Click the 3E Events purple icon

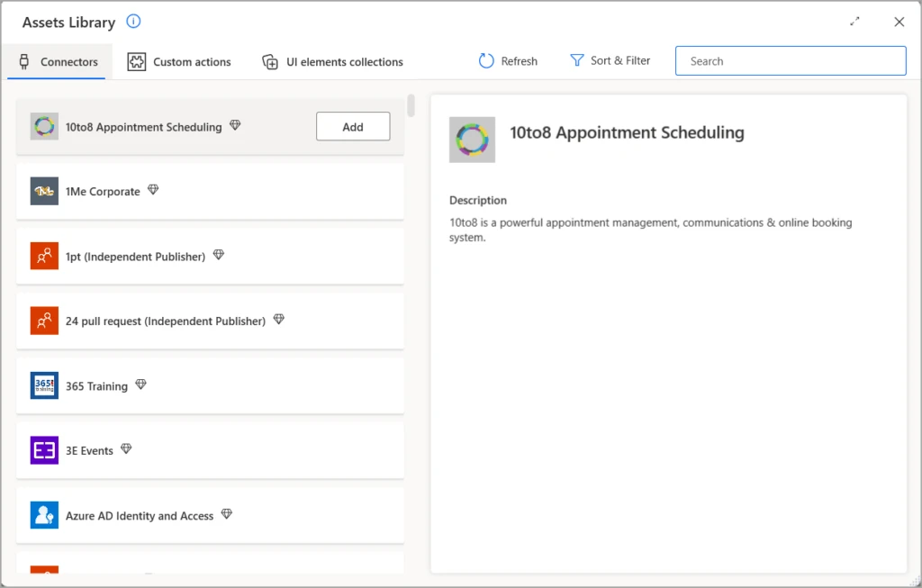[44, 450]
